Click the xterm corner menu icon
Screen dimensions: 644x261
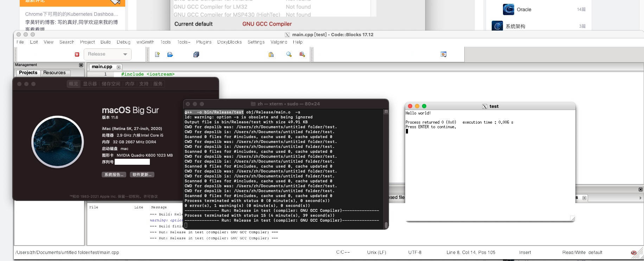click(386, 112)
